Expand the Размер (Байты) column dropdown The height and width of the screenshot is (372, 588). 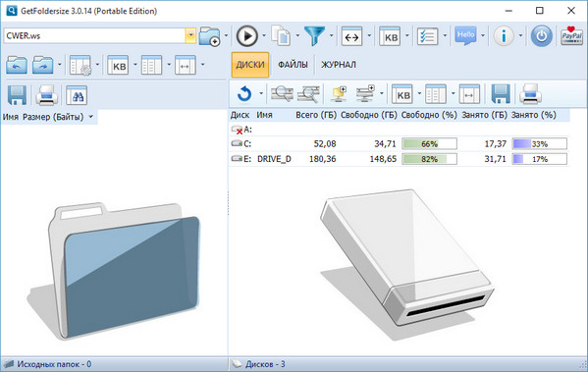coord(90,117)
